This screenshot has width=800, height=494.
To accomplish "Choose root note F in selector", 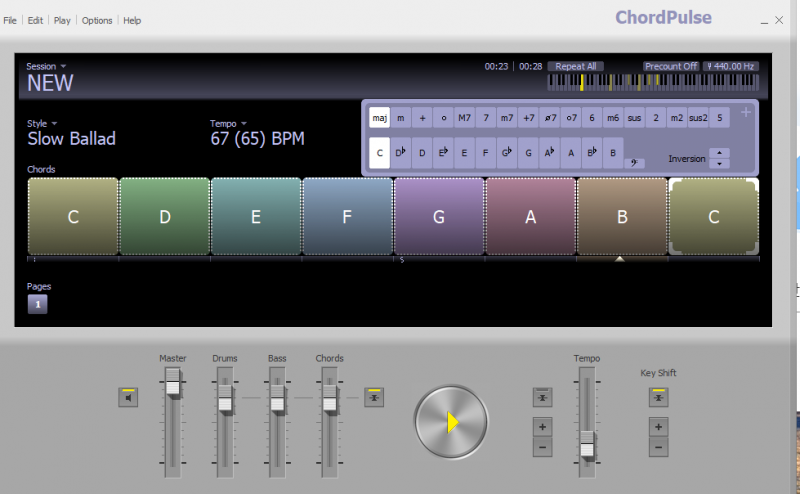I will (486, 153).
